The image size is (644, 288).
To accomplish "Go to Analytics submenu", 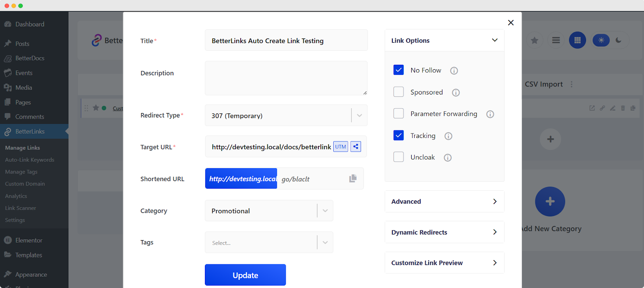I will [16, 196].
